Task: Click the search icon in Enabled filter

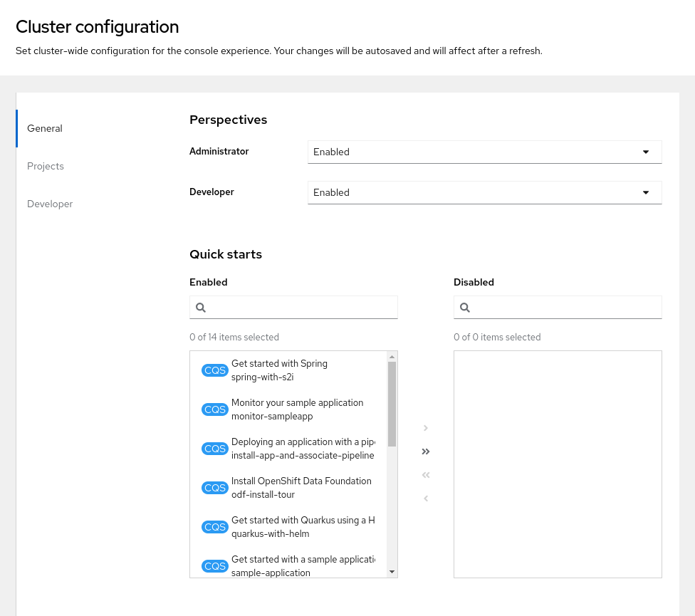Action: pyautogui.click(x=201, y=308)
